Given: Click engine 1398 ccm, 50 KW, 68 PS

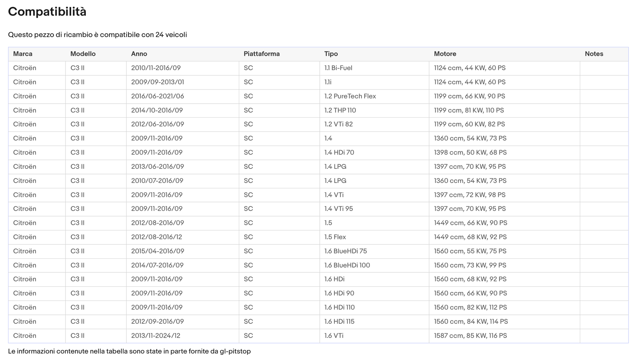Looking at the screenshot, I should click(x=470, y=153).
